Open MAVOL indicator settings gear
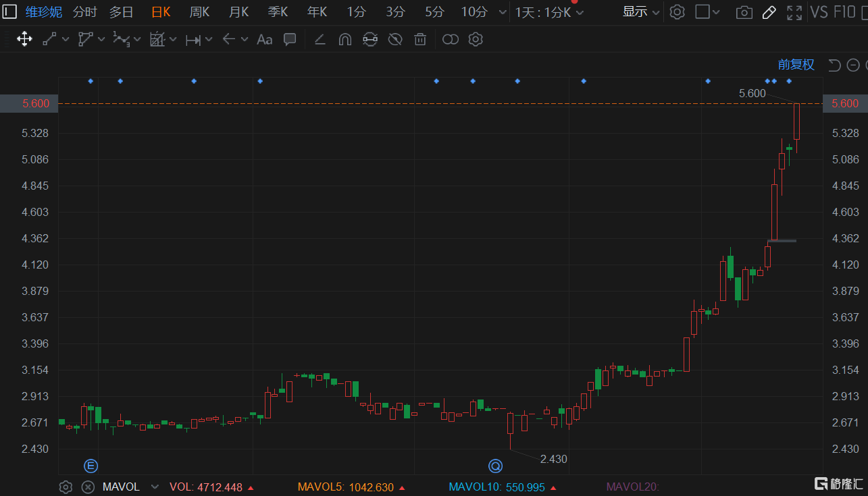Viewport: 868px width, 496px height. coord(66,487)
